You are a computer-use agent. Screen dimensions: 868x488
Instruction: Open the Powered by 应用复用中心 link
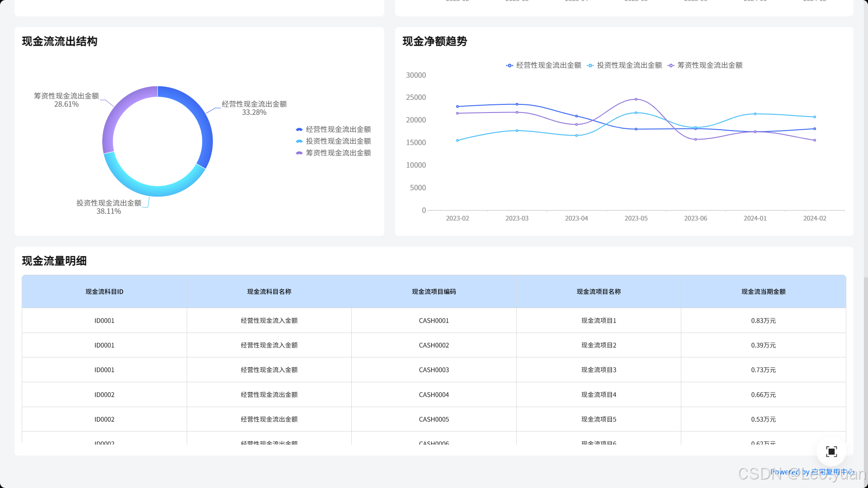tap(812, 472)
